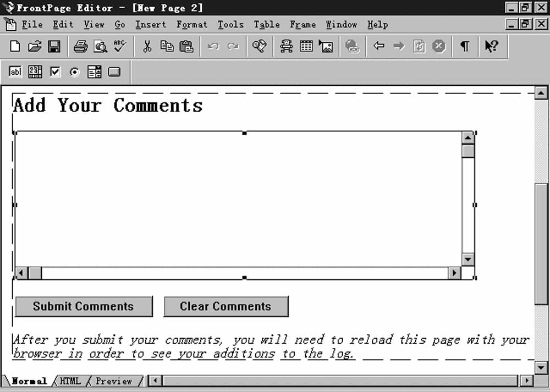Click the comments box scroll-left arrow
Viewport: 550px width, 392px height.
click(x=21, y=273)
